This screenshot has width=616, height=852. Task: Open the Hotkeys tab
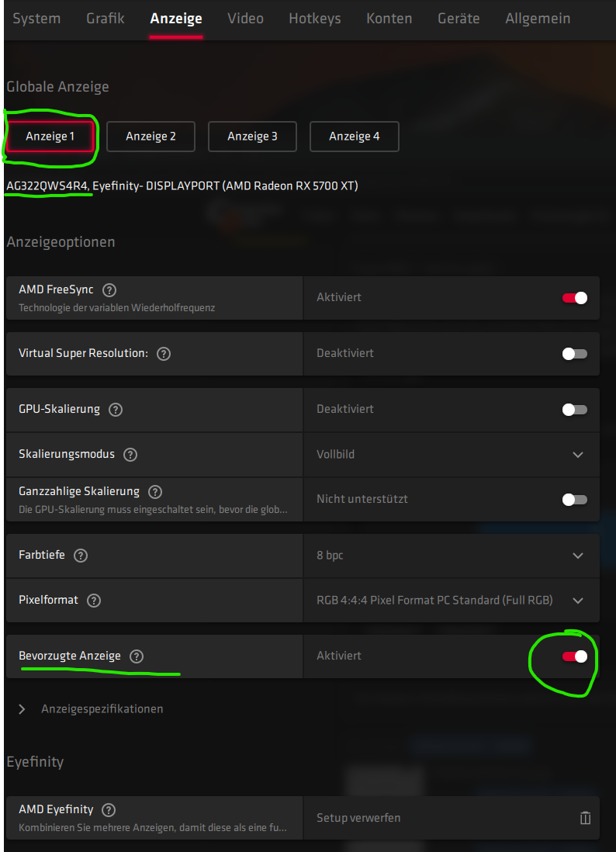(315, 19)
